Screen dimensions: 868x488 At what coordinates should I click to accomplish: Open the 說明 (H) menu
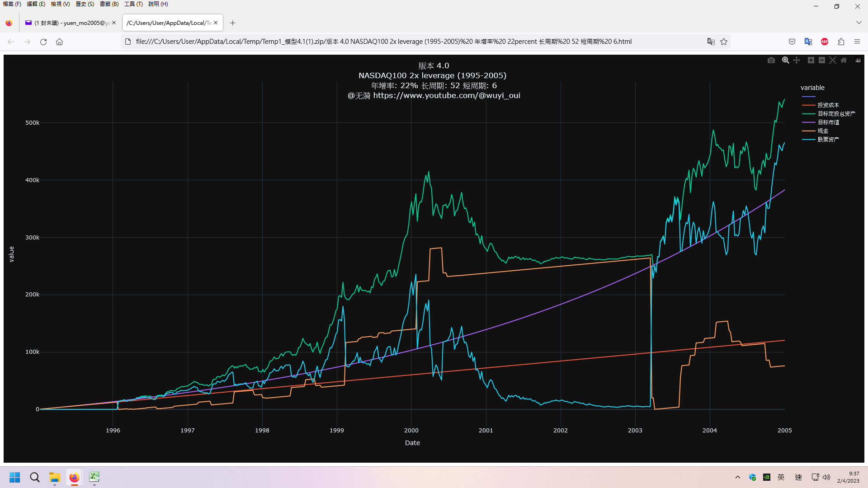[x=158, y=4]
